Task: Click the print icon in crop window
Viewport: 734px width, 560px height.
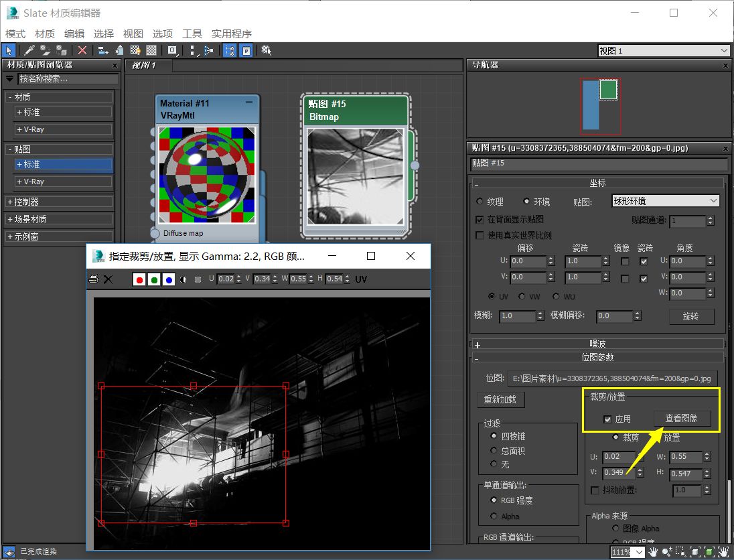Action: (x=94, y=279)
